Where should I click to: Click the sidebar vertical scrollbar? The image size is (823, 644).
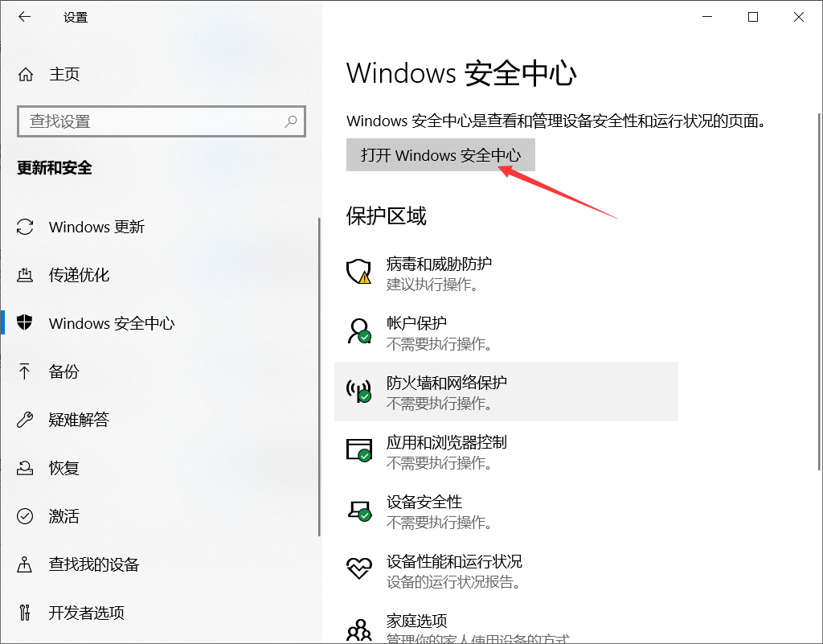(318, 377)
